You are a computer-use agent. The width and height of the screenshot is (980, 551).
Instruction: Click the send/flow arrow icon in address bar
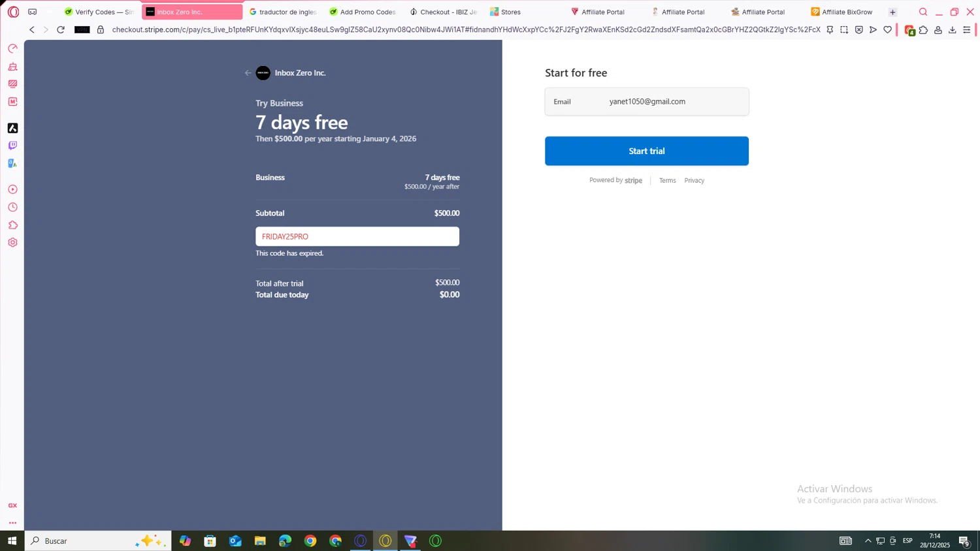tap(874, 29)
